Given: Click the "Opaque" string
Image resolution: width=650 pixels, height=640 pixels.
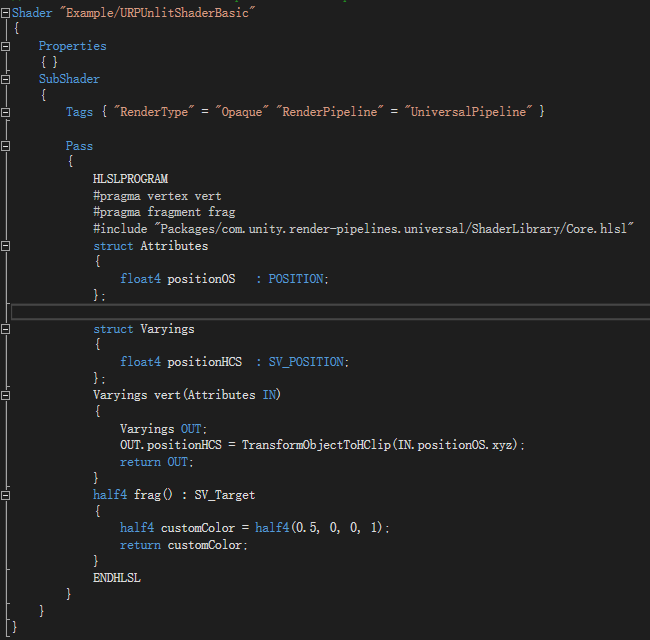Looking at the screenshot, I should pyautogui.click(x=242, y=112).
